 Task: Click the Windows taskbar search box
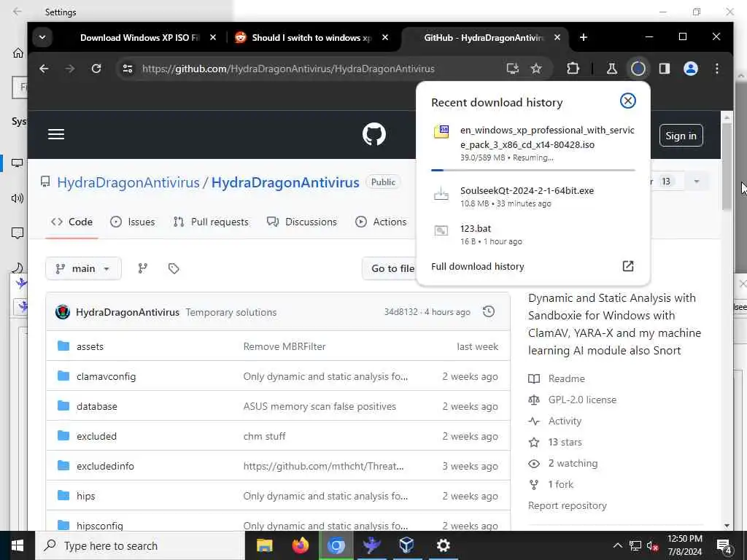coord(141,545)
